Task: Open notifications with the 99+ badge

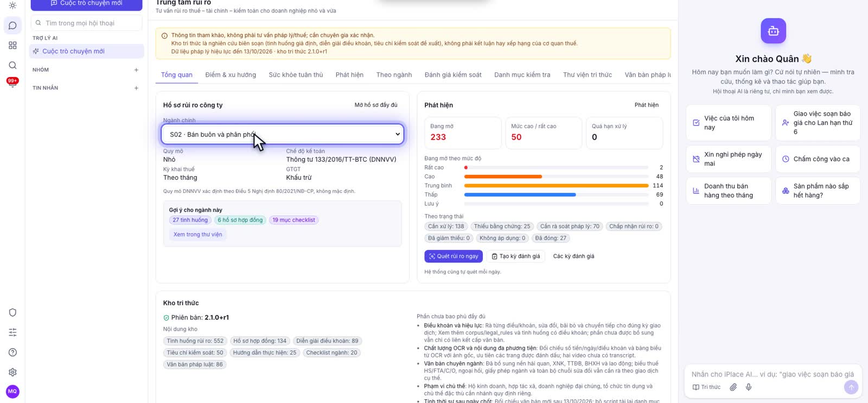Action: 12,82
